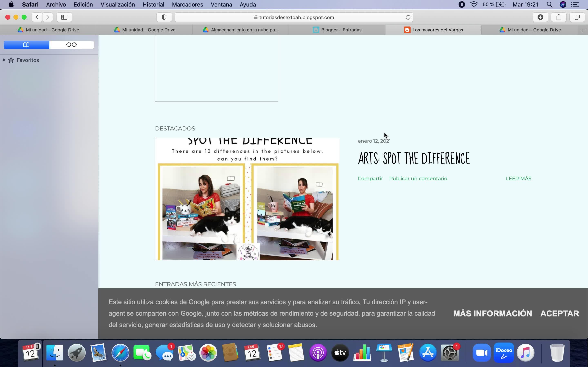588x367 pixels.
Task: Select the Bookmarks book tab in the sidebar
Action: click(x=27, y=45)
